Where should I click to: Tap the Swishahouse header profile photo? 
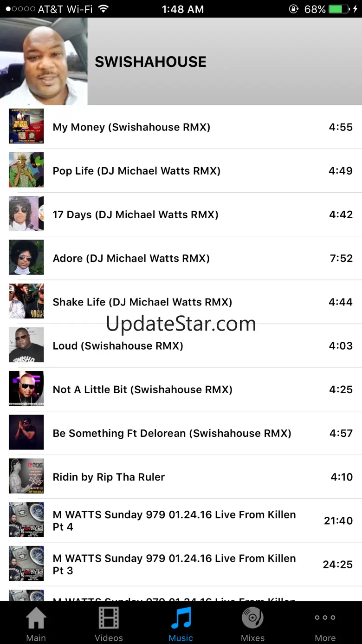pos(44,61)
